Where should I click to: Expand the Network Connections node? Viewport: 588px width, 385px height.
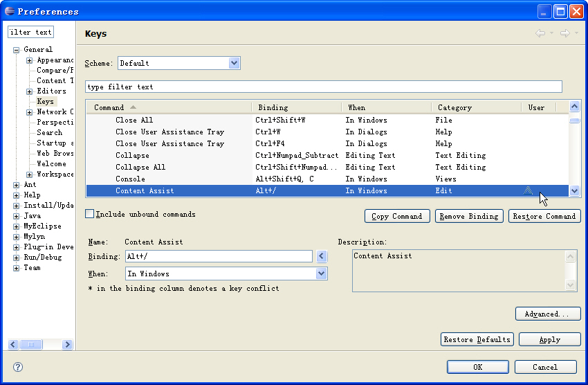pyautogui.click(x=29, y=112)
